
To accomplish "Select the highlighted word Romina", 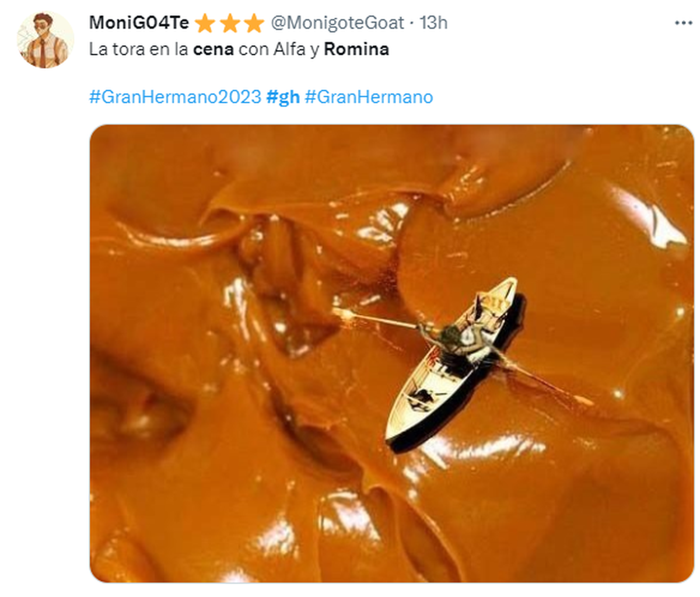I will click(357, 50).
